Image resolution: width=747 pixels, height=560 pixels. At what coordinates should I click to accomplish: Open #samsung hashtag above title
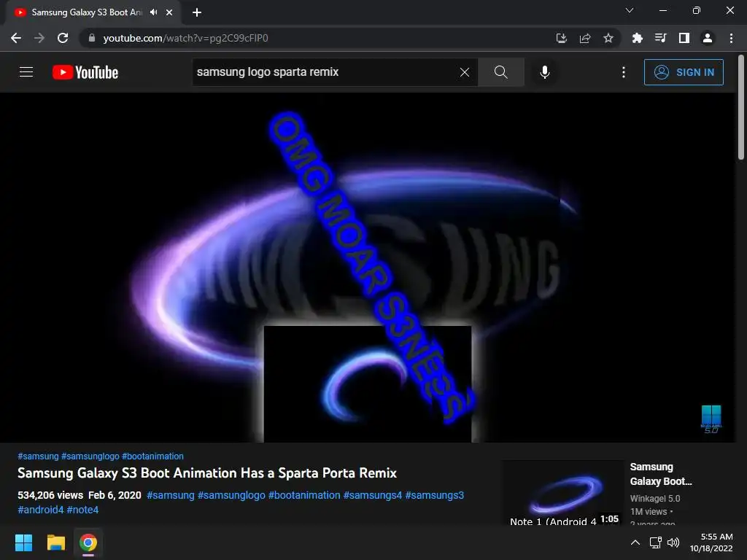pyautogui.click(x=38, y=456)
